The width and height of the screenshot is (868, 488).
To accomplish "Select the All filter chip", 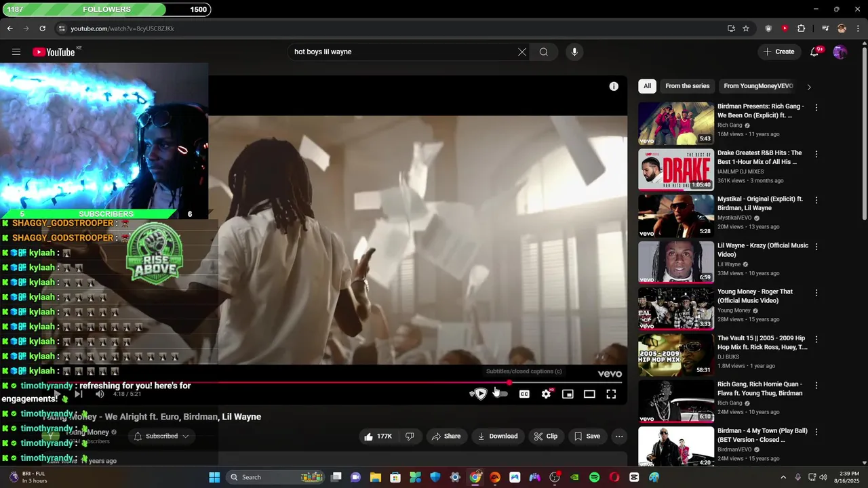I will click(647, 86).
